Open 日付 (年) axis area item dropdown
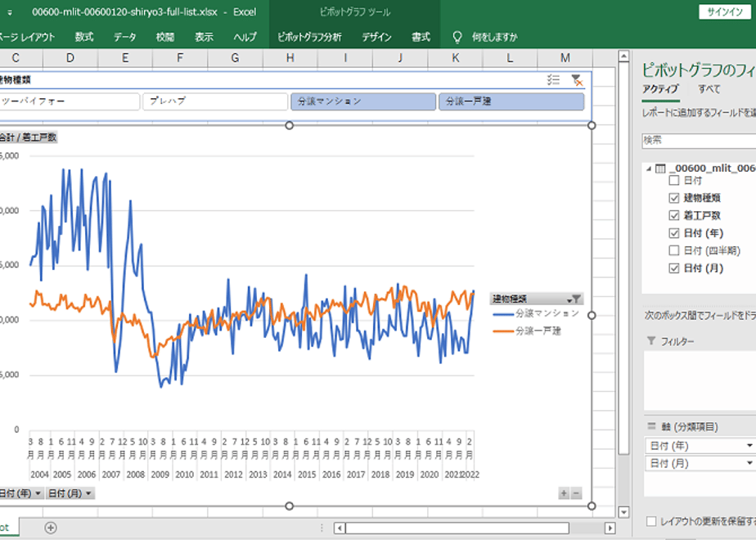The height and width of the screenshot is (540, 756). click(x=749, y=446)
